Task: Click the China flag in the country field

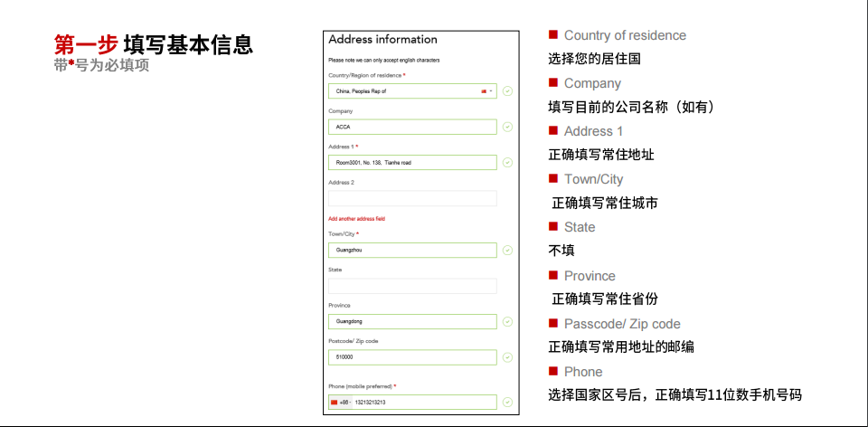Action: pyautogui.click(x=484, y=91)
